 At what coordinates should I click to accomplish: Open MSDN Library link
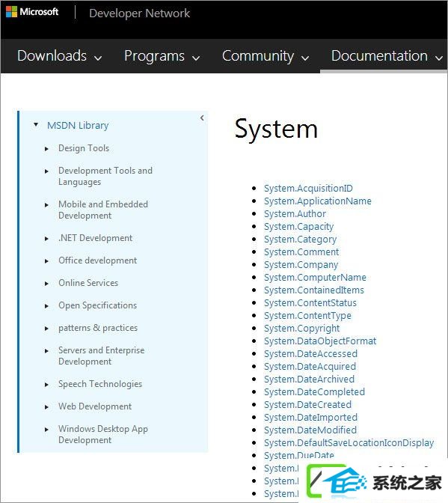[x=78, y=125]
